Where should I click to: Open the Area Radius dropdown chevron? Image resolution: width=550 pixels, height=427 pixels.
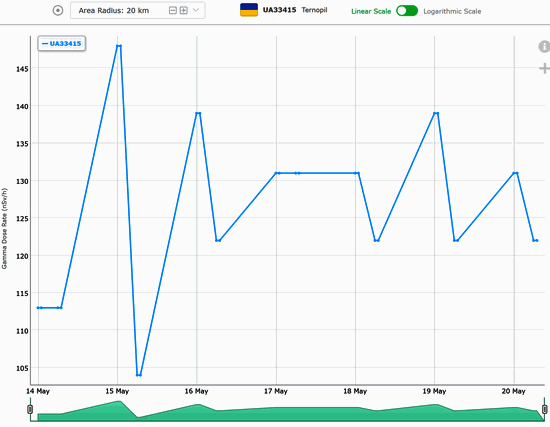[x=196, y=10]
